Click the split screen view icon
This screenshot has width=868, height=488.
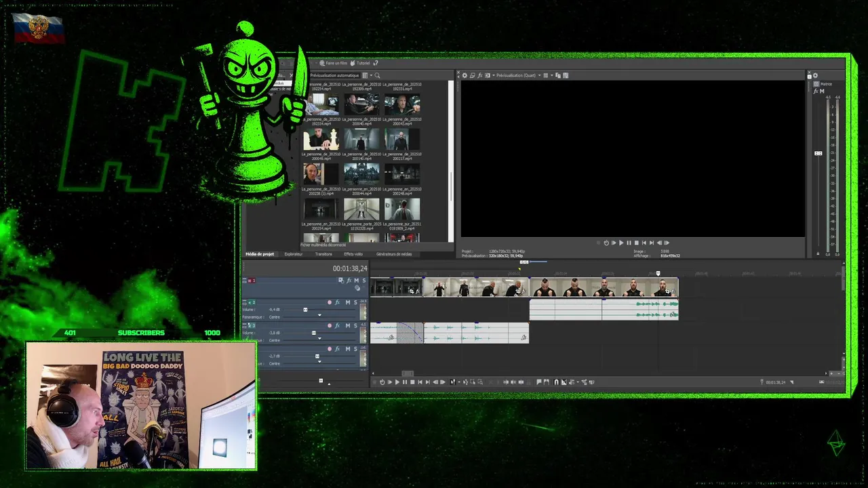click(488, 75)
